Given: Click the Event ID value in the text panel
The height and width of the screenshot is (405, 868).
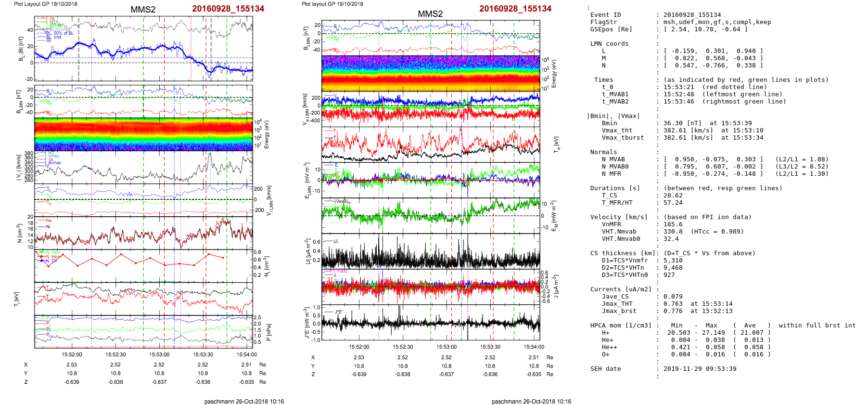Looking at the screenshot, I should [x=692, y=15].
